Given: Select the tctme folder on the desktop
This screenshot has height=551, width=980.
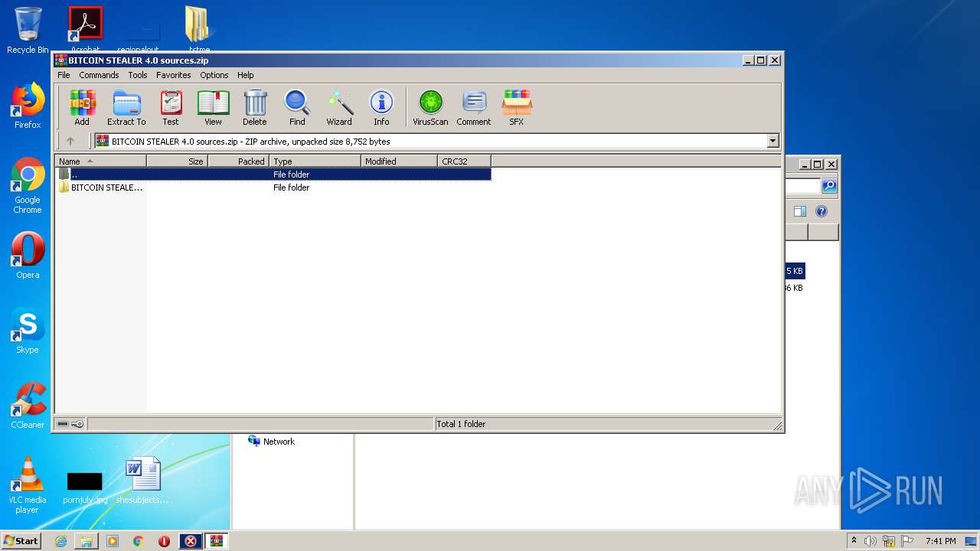Looking at the screenshot, I should click(x=199, y=31).
